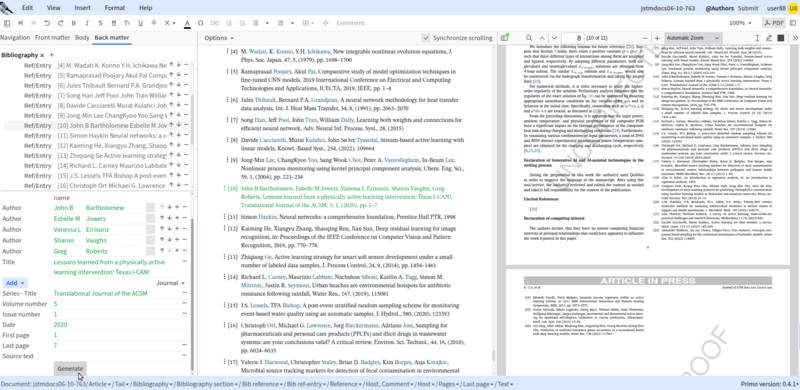Viewport: 800px width, 390px height.
Task: Move entry [7] Song Han down
Action: (x=179, y=95)
